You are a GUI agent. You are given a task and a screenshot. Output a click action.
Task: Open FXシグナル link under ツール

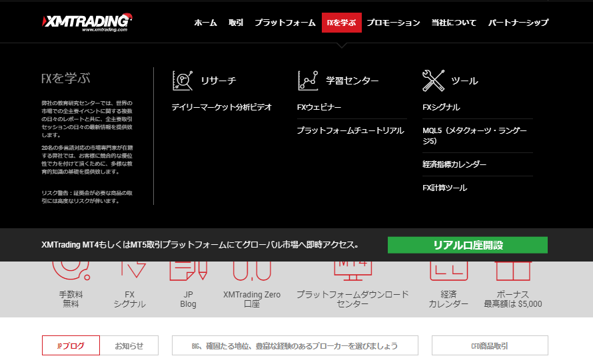[441, 107]
